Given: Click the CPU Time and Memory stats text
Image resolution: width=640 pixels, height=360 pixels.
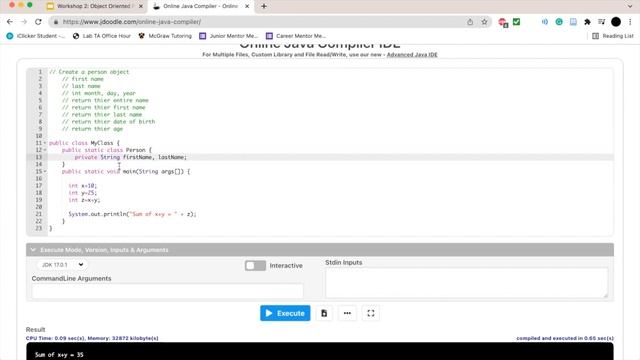Looking at the screenshot, I should click(x=92, y=338).
